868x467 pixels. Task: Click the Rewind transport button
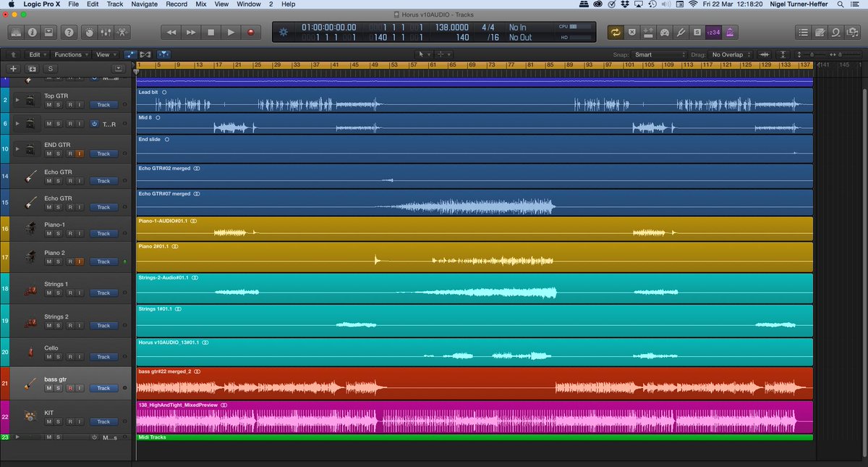pos(171,33)
